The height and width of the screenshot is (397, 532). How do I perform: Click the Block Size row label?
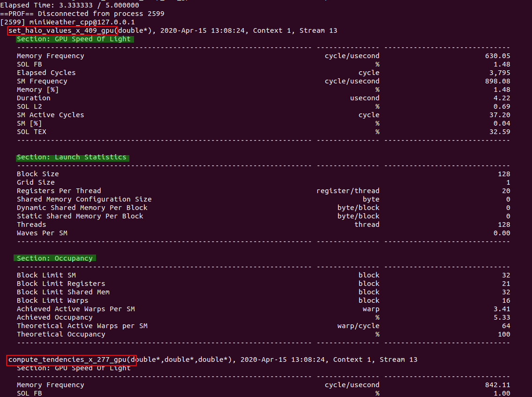click(x=37, y=174)
